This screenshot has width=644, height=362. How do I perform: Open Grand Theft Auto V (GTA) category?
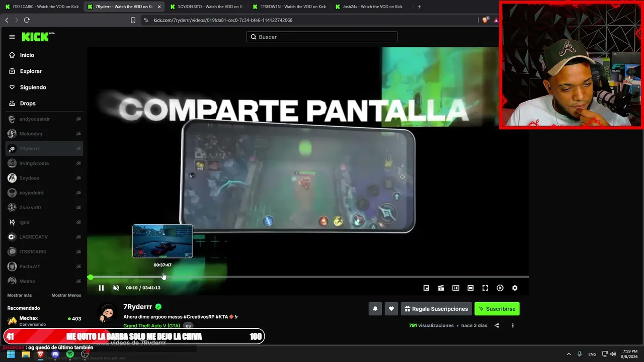click(151, 326)
